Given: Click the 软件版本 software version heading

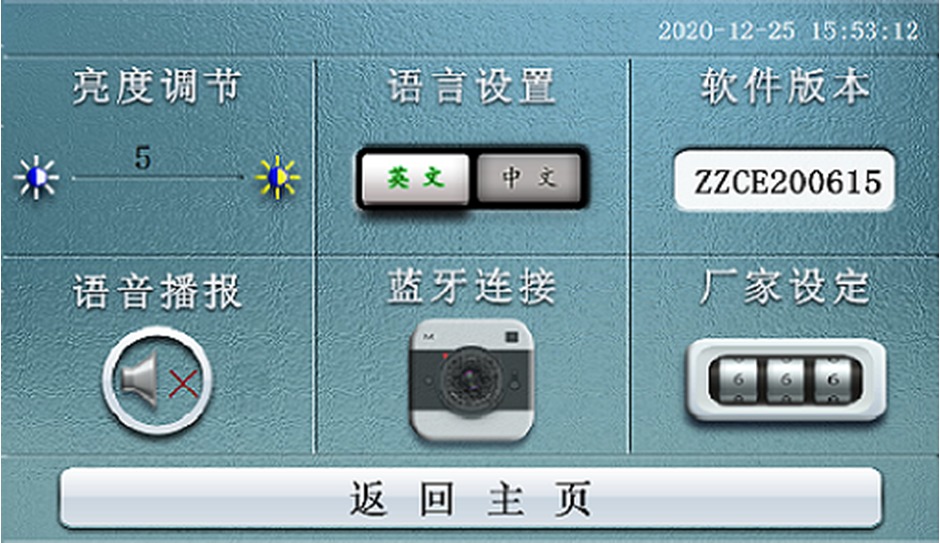Looking at the screenshot, I should tap(786, 87).
